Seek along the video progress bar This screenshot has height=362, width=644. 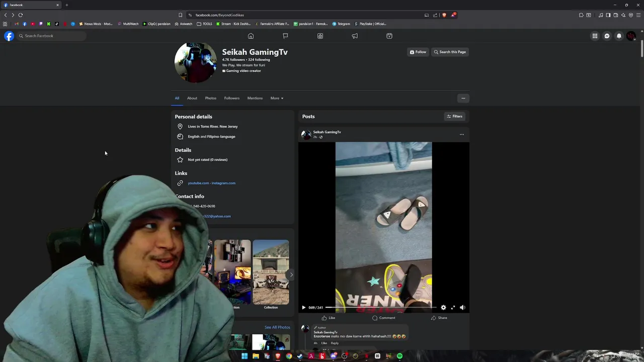coord(381,307)
